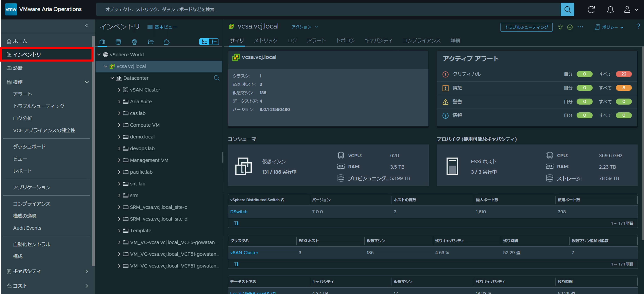
Task: Click the help question mark icon
Action: 638,26
